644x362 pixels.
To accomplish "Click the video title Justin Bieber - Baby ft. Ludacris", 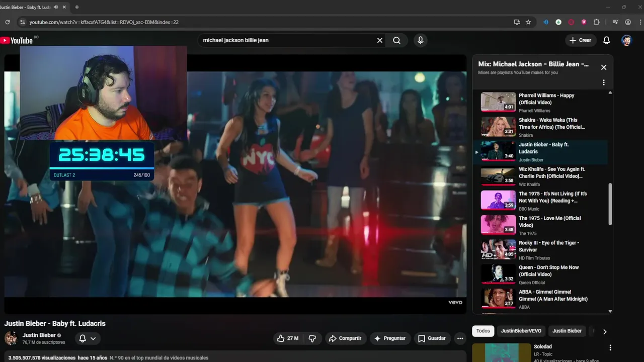I will pos(55,323).
